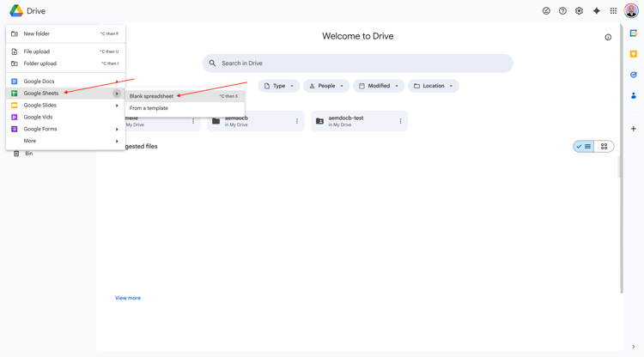Select Blank spreadsheet option
Image resolution: width=644 pixels, height=357 pixels.
point(185,96)
